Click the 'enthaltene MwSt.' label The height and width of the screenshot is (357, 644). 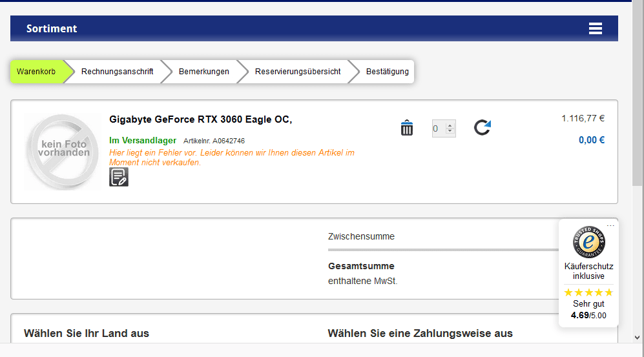point(362,281)
